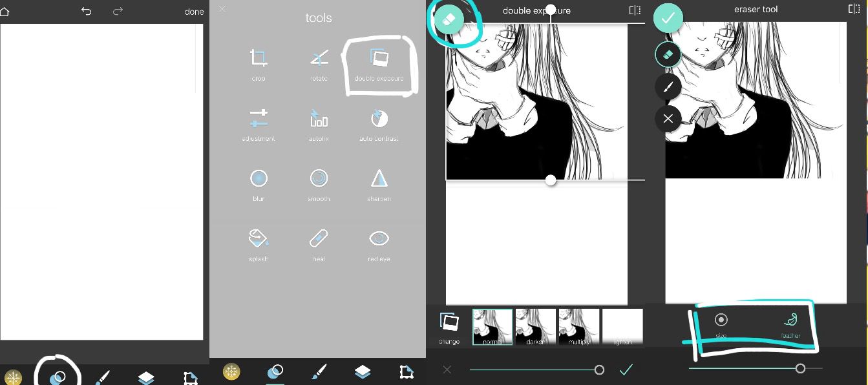Click the eraser tool slider handle

tap(800, 368)
